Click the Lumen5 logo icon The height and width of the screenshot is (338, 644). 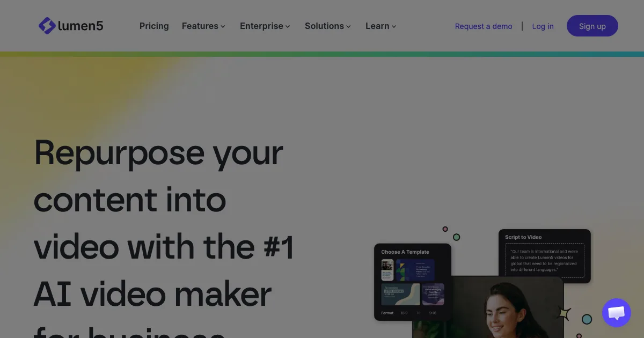(47, 26)
